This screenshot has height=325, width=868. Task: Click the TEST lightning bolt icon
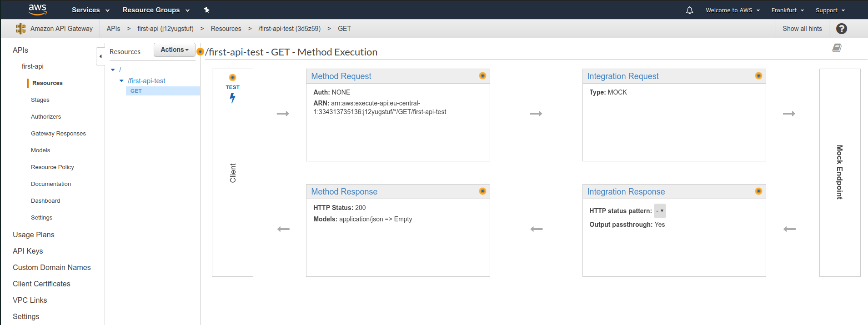pyautogui.click(x=232, y=98)
